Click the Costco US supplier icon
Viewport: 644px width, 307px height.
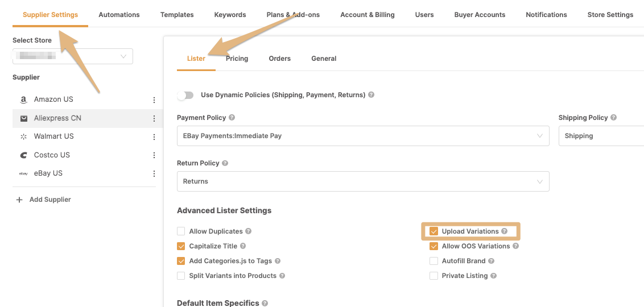coord(23,155)
